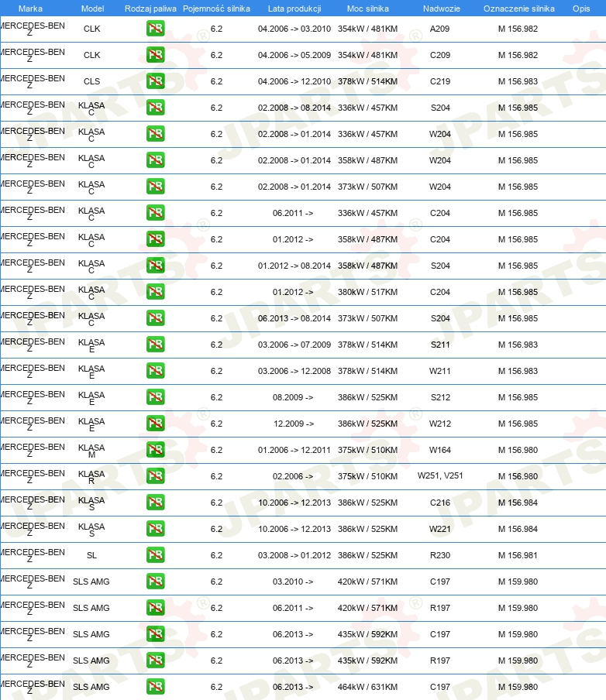Select the production dates 06.2013 -> 08.2014
This screenshot has height=700, width=606.
tap(294, 318)
